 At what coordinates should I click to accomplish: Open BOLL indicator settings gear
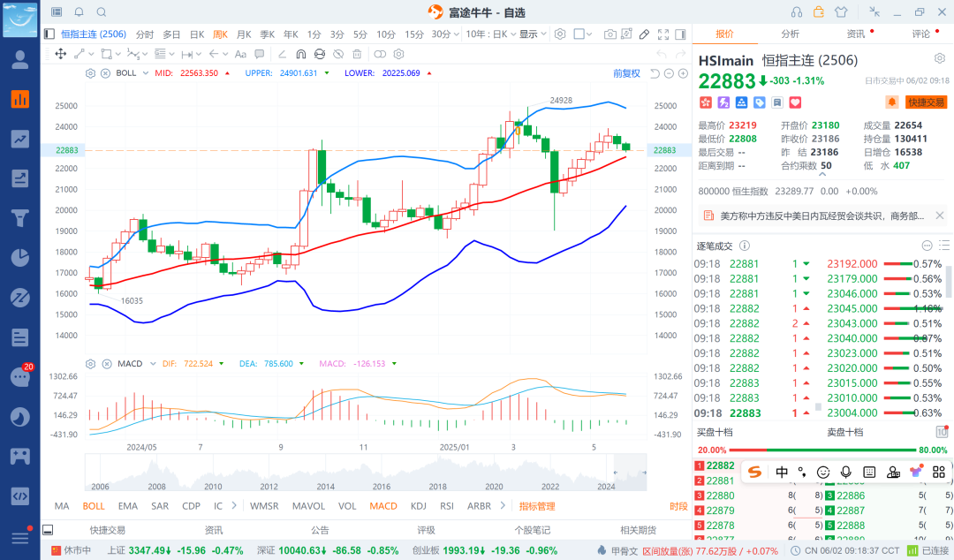click(x=91, y=73)
